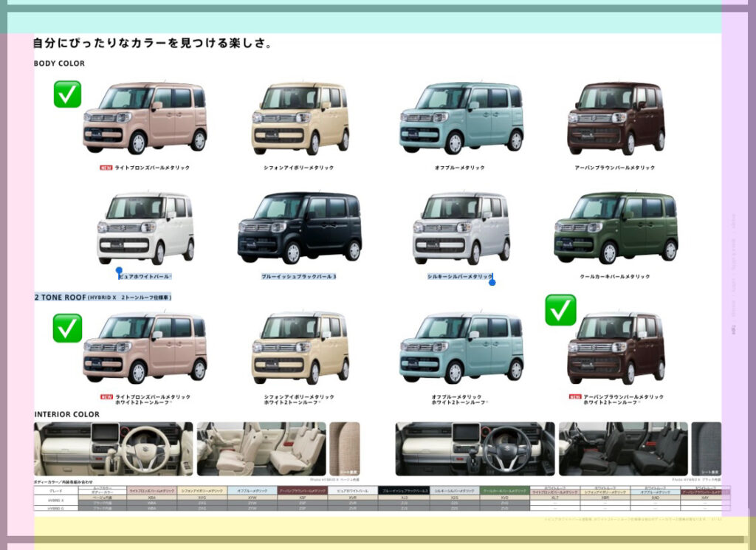Viewport: 756px width, 550px height.
Task: Click the NEW badge under two-tone bronze car
Action: 106,397
